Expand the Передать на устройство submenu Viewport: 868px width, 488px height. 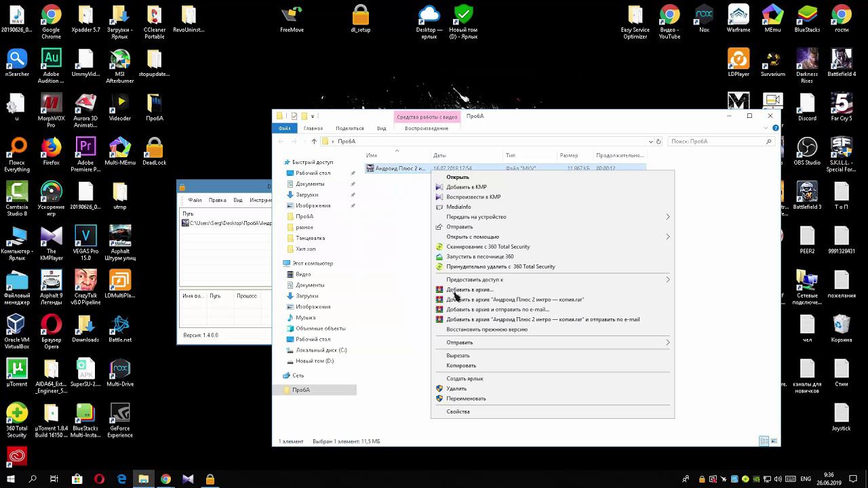553,217
